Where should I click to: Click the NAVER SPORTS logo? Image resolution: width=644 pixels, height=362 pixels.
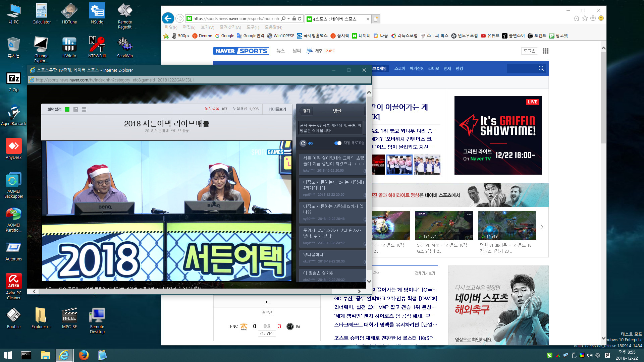click(241, 51)
